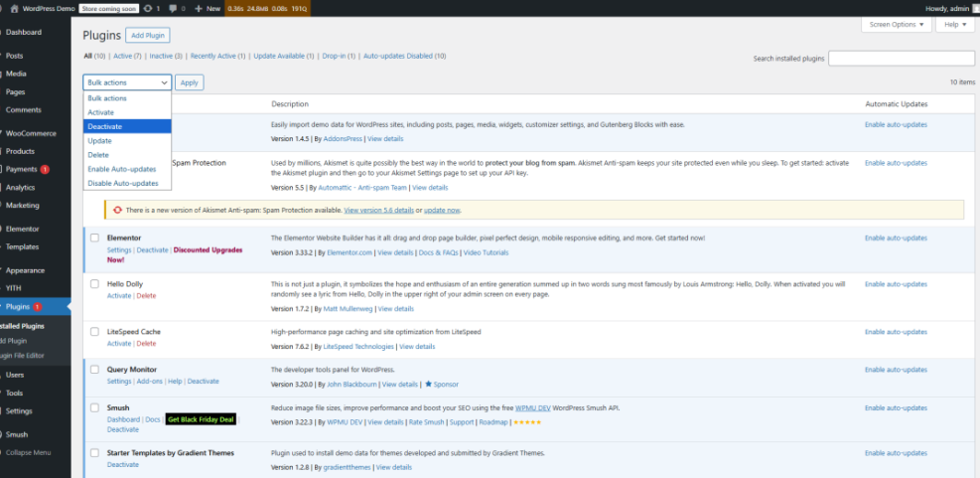Open View version 5.6 details link
Screen dimensions: 980x478
(378, 211)
